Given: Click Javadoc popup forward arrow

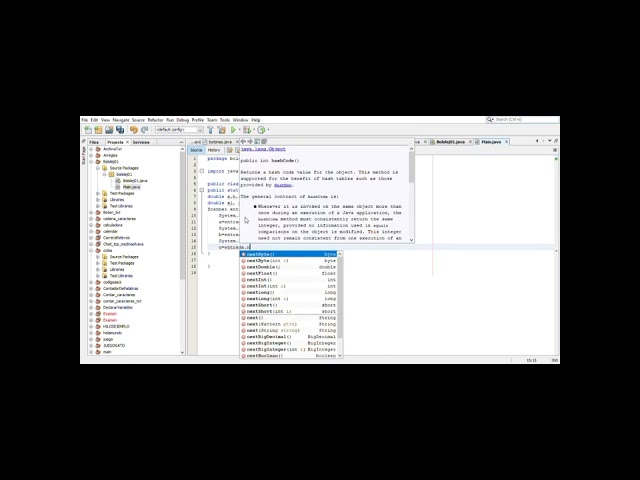Looking at the screenshot, I should pos(250,142).
